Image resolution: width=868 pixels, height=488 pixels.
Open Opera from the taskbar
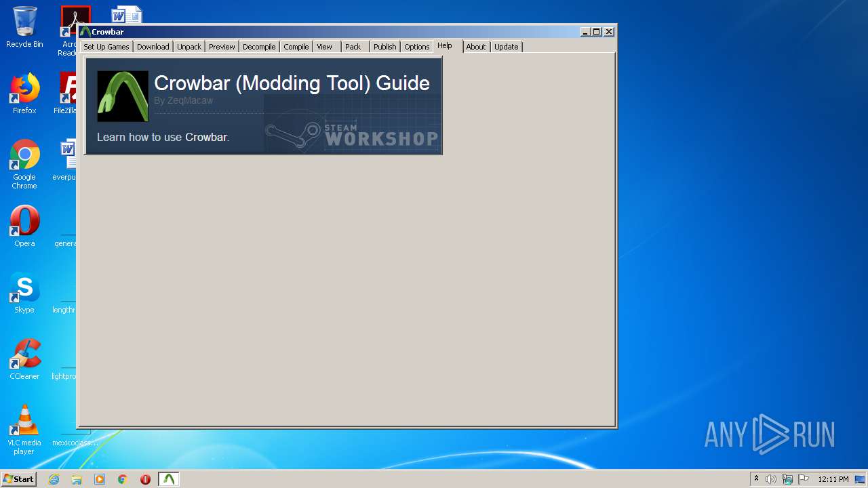145,479
